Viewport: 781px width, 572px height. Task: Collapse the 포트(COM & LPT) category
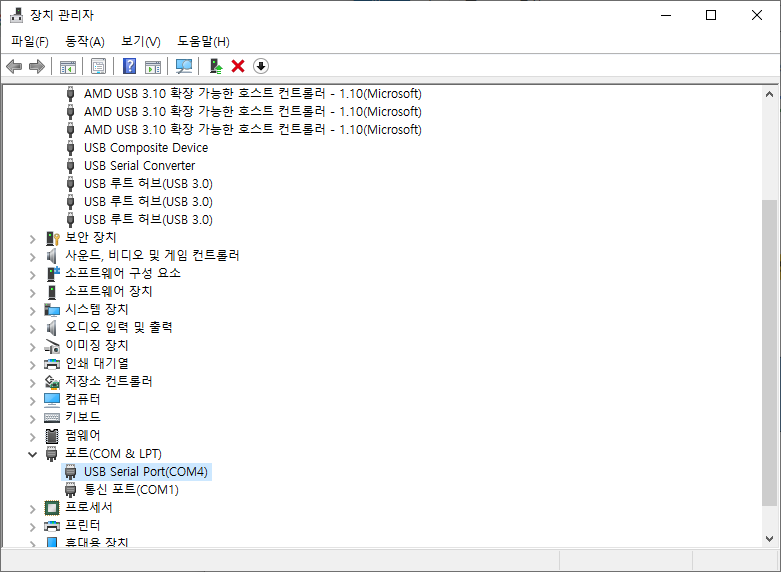[33, 454]
